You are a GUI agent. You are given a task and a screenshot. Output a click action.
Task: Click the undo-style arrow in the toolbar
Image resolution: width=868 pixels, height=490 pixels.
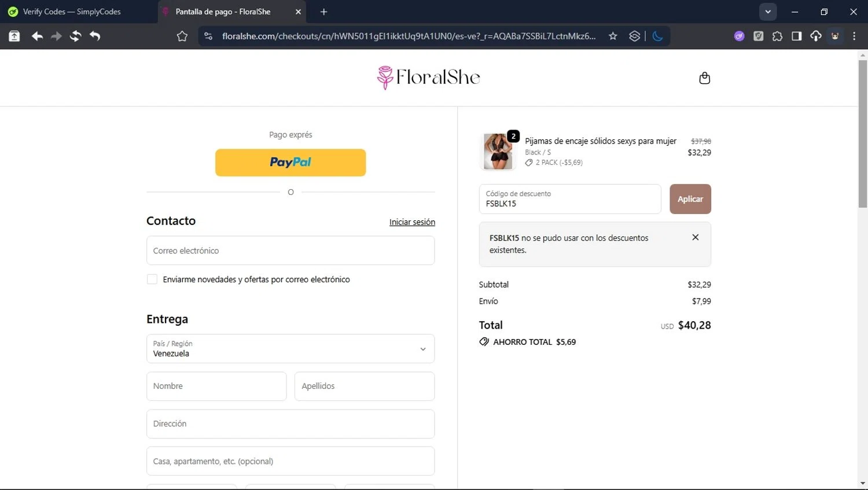tap(95, 36)
